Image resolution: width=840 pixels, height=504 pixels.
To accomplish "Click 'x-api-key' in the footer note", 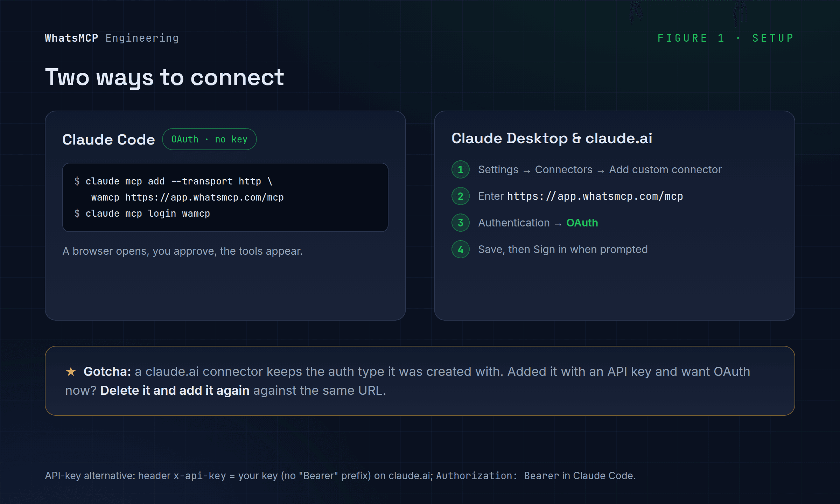I will (200, 476).
